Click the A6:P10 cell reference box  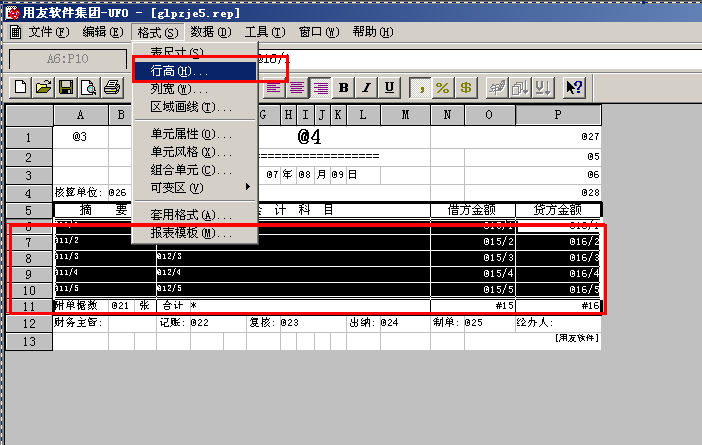[67, 60]
